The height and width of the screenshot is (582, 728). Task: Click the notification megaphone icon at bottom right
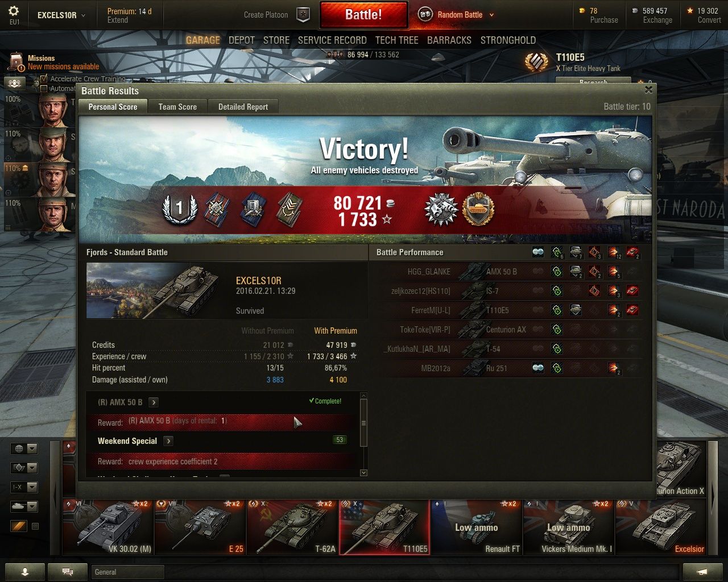pos(702,572)
